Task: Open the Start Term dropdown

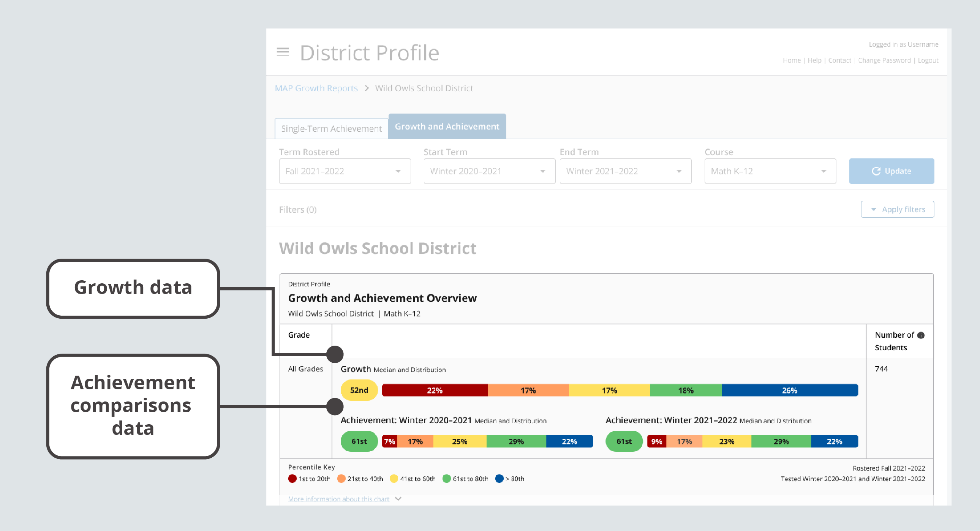Action: tap(489, 171)
